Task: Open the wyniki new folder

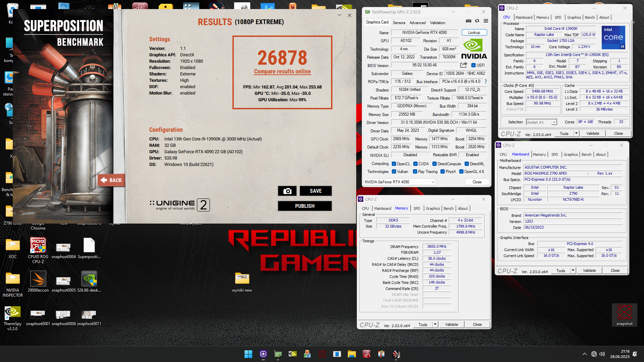Action: click(242, 282)
